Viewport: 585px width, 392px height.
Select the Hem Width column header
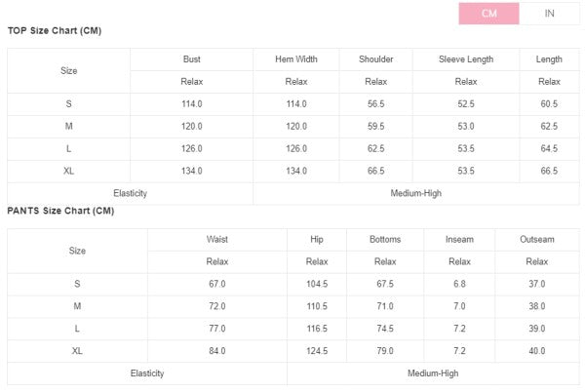click(x=296, y=59)
